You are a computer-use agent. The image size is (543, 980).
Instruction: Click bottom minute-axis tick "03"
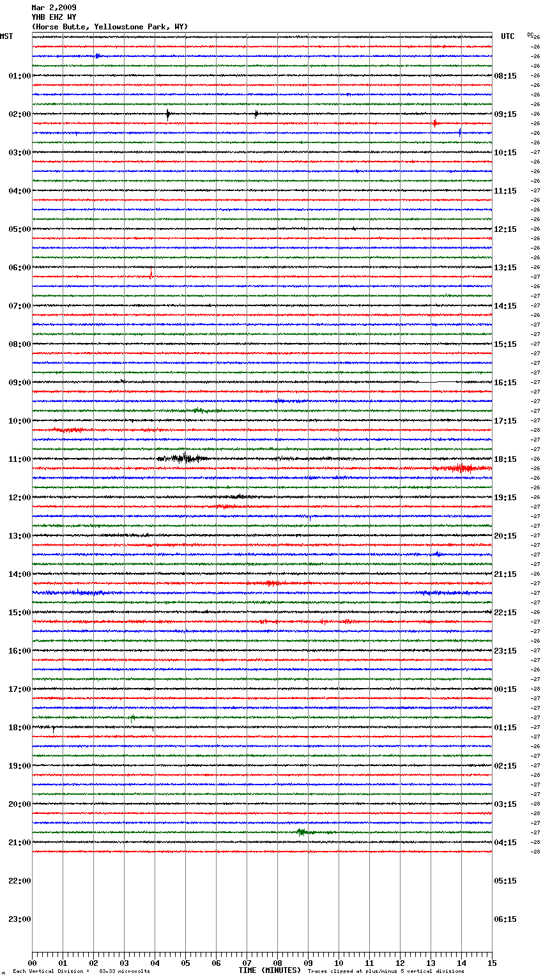(x=124, y=963)
